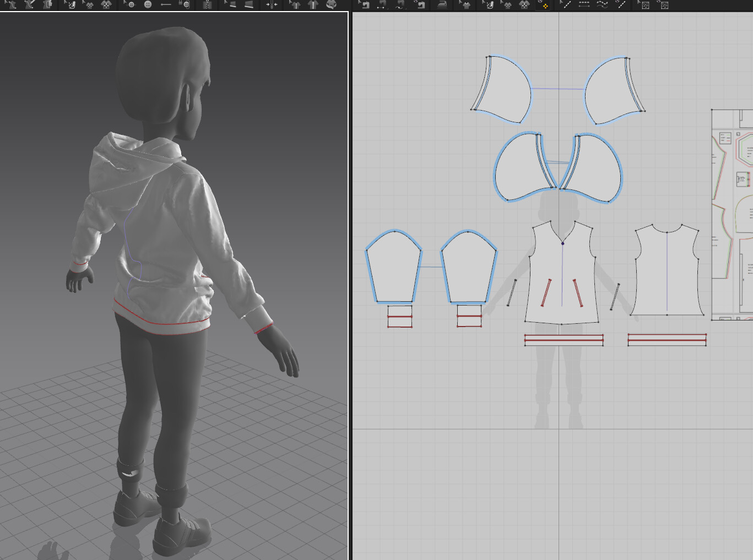753x560 pixels.
Task: Click the Steam iron tool
Action: (442, 5)
